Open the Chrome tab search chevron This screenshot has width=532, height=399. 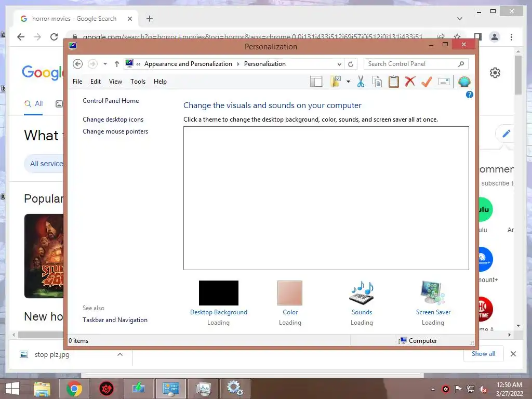tap(460, 19)
